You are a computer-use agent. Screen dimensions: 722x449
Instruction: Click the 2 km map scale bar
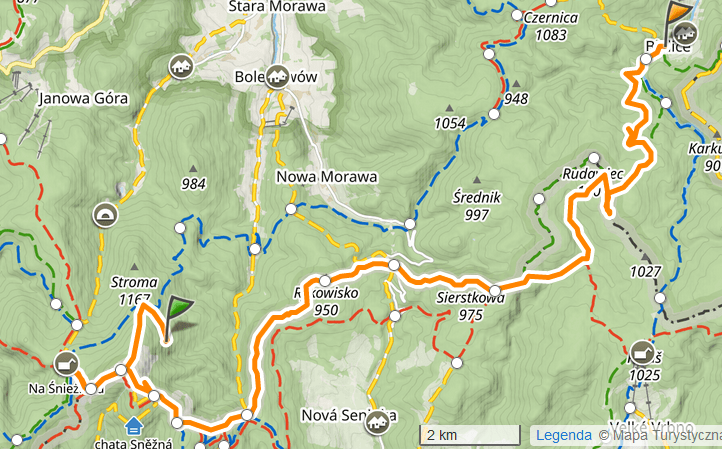point(470,436)
